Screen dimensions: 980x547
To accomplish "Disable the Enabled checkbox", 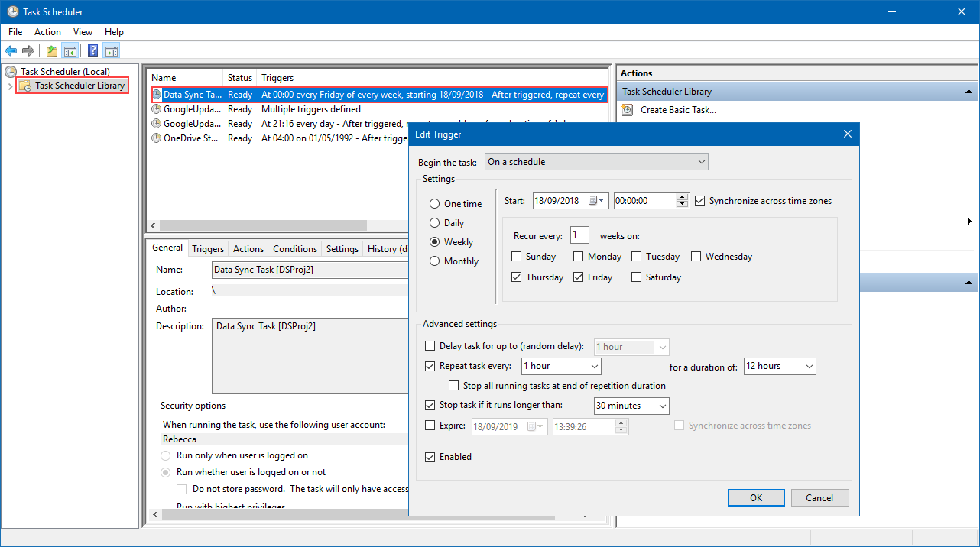I will tap(430, 457).
